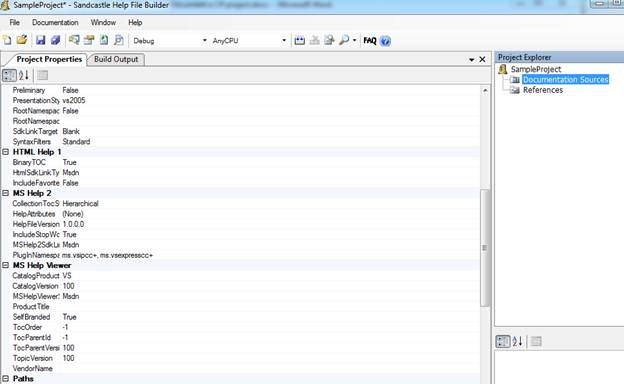Select the Documentation Sources node
This screenshot has height=384, width=624.
pyautogui.click(x=565, y=80)
